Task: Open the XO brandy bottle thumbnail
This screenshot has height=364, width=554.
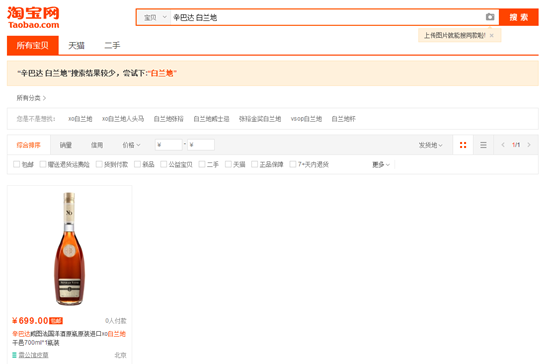Action: point(69,249)
